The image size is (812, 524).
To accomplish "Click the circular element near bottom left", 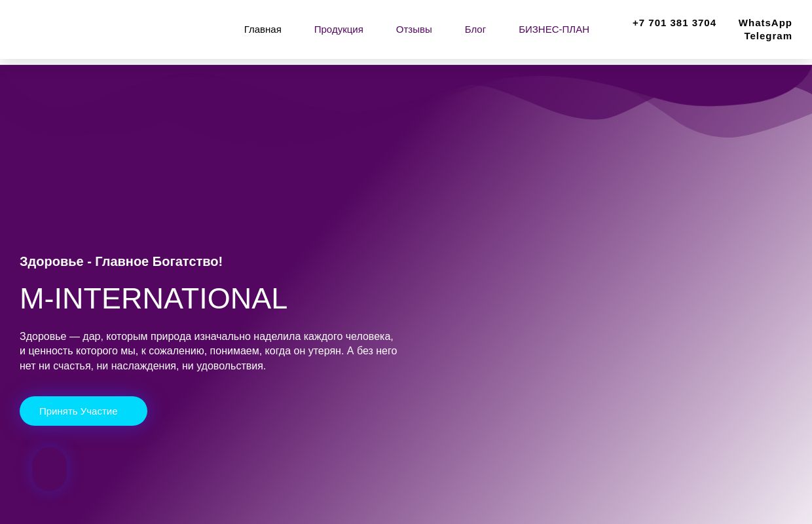I will tap(49, 469).
